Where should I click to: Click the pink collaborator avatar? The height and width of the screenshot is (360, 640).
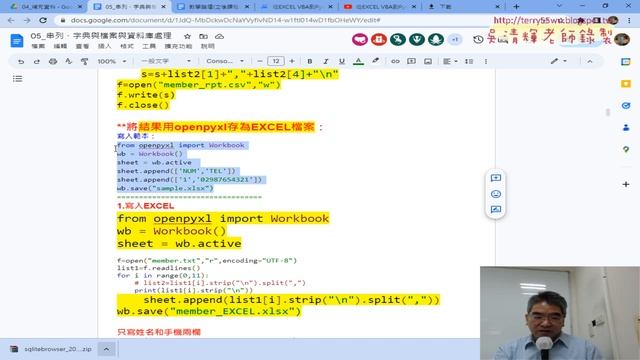click(x=360, y=40)
